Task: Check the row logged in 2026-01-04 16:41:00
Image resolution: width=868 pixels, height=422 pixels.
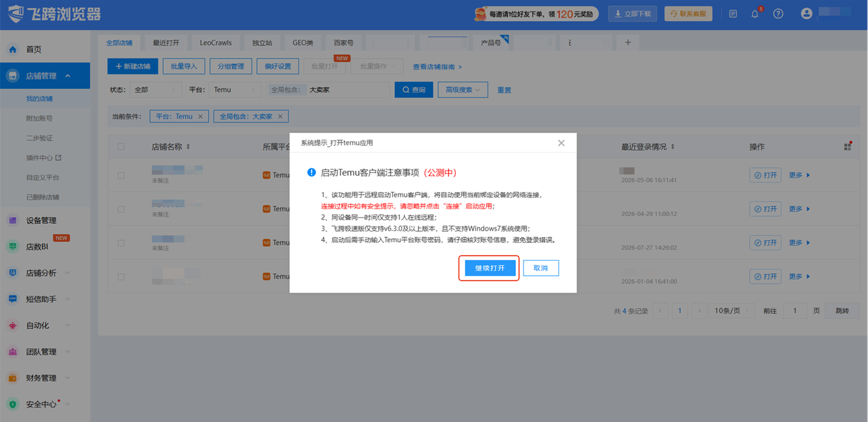Action: tap(121, 277)
